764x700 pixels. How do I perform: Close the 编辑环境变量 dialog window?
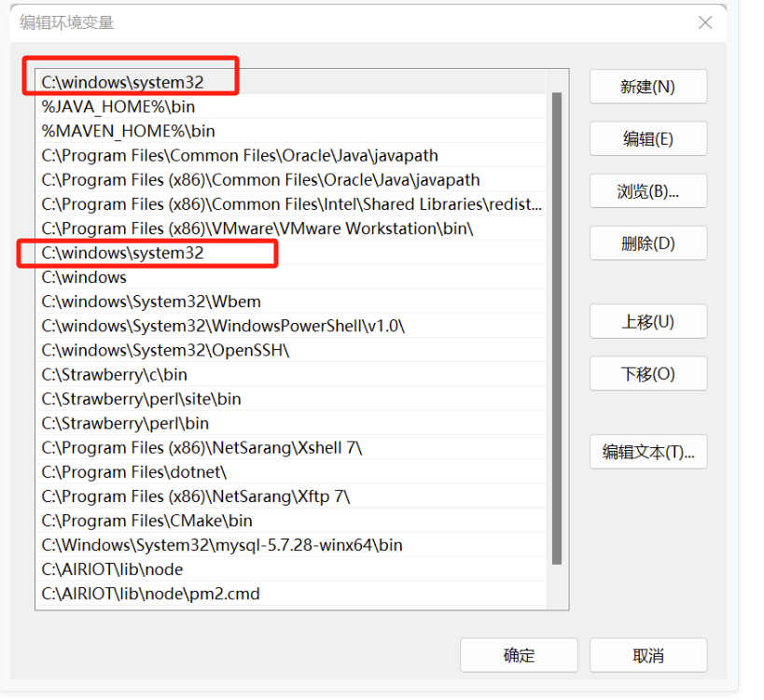coord(705,22)
